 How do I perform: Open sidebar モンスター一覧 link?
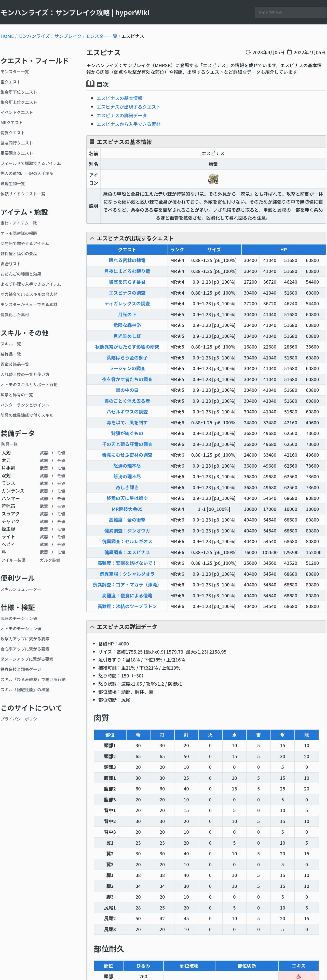[15, 72]
